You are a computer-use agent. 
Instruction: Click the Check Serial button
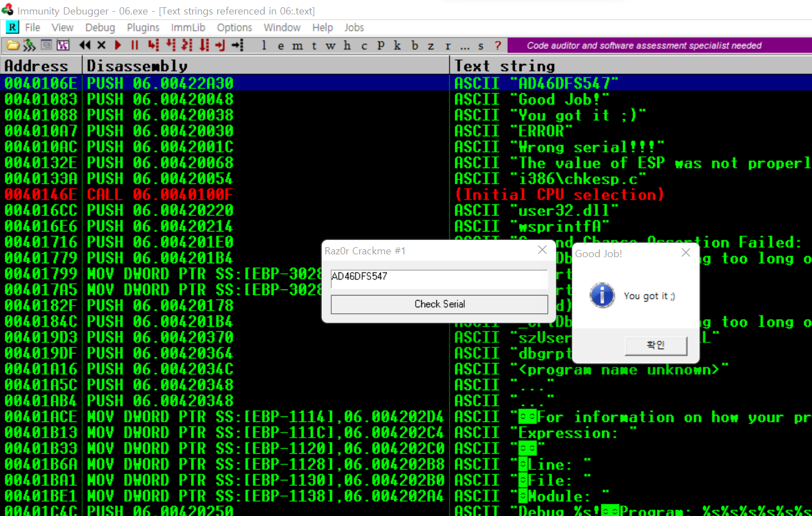point(440,304)
